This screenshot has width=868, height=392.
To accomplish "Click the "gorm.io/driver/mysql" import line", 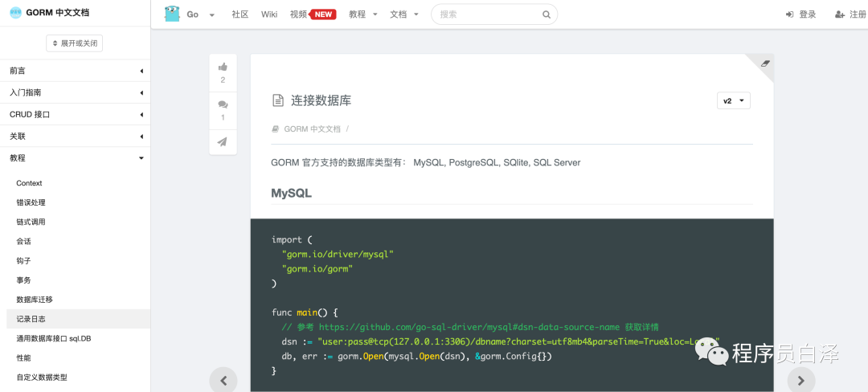I will pos(337,255).
